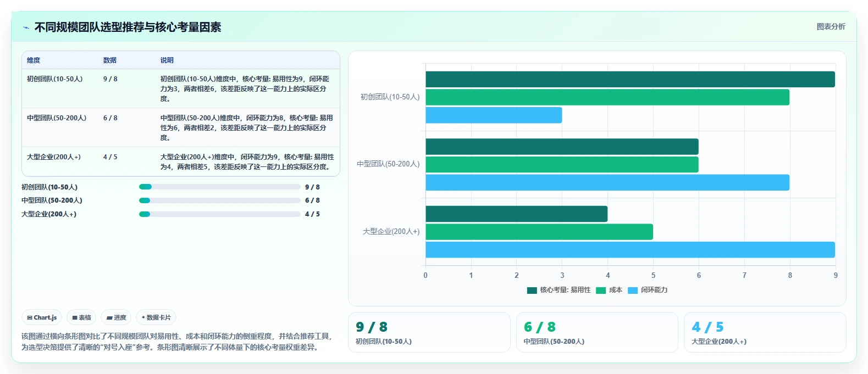
Task: Click 初创团队 成本 bar with value 8
Action: pos(607,97)
